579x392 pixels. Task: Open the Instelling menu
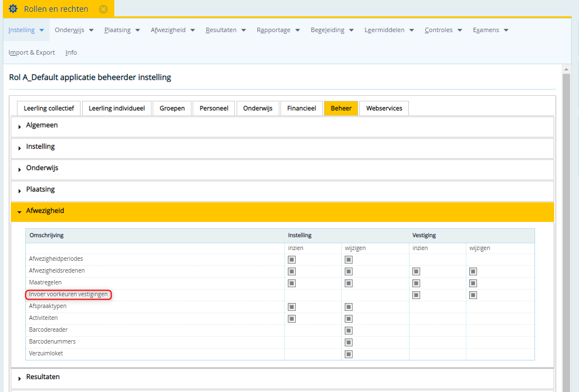click(x=26, y=30)
